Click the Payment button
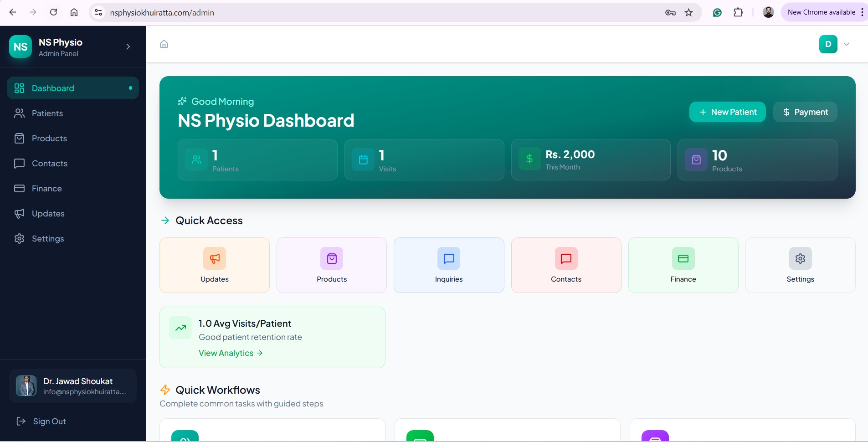 [x=805, y=112]
